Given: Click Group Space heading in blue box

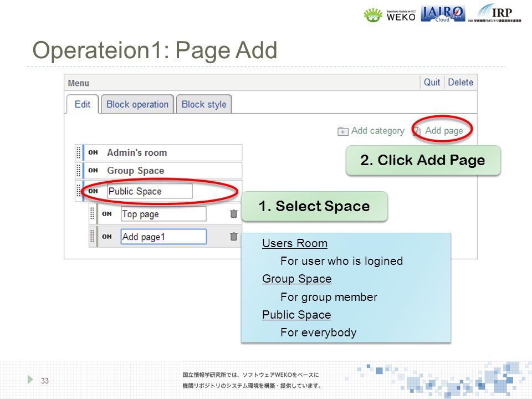Looking at the screenshot, I should pos(297,279).
